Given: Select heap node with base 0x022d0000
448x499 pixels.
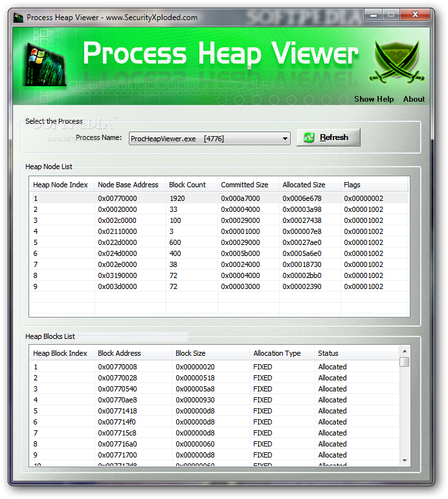Looking at the screenshot, I should click(x=219, y=242).
